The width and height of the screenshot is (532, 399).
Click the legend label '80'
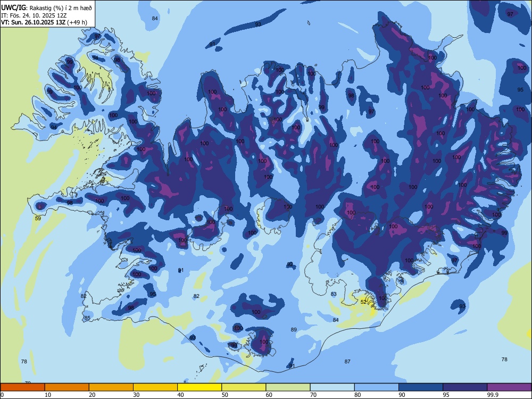(358, 395)
